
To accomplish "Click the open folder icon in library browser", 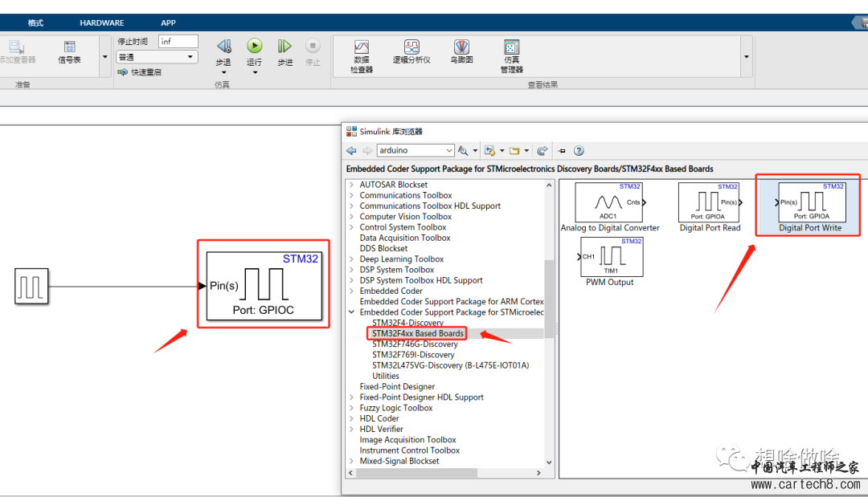I will [514, 150].
